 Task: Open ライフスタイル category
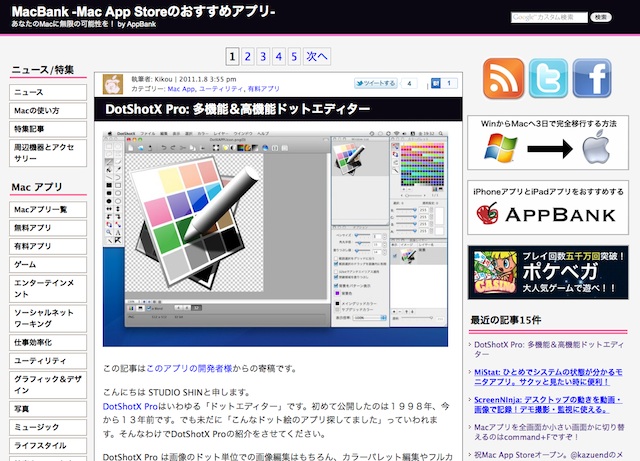48,445
